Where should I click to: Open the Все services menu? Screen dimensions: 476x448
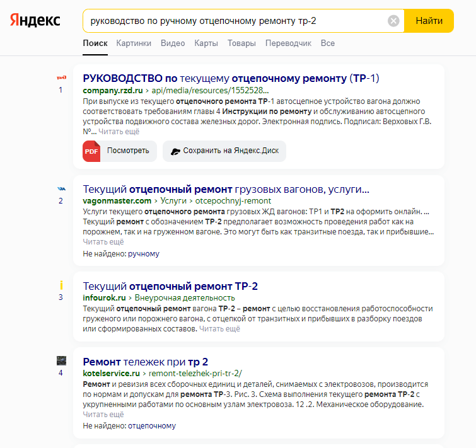pyautogui.click(x=328, y=43)
